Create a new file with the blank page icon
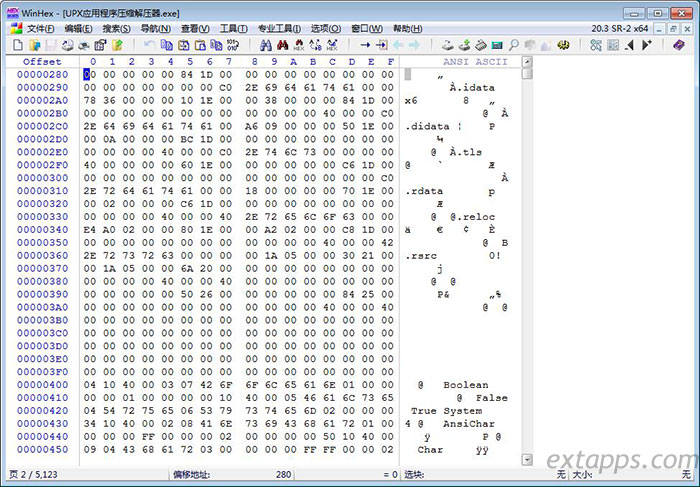 [x=18, y=45]
